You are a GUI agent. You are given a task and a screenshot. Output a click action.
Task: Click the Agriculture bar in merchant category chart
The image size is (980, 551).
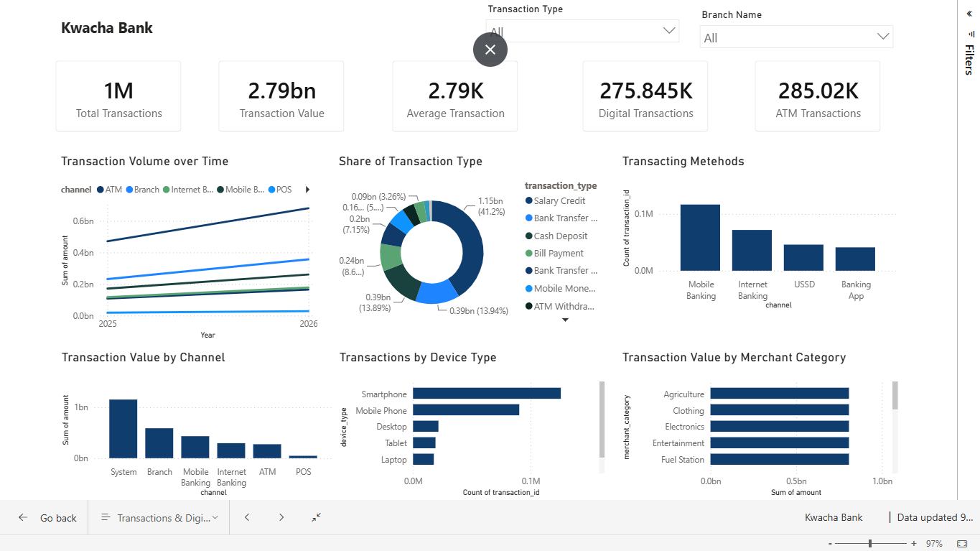[x=780, y=394]
